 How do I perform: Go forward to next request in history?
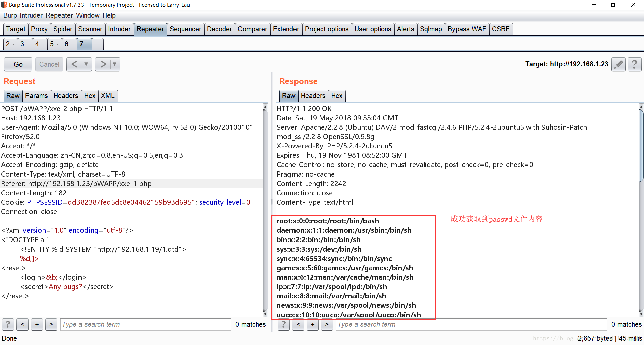pos(103,64)
